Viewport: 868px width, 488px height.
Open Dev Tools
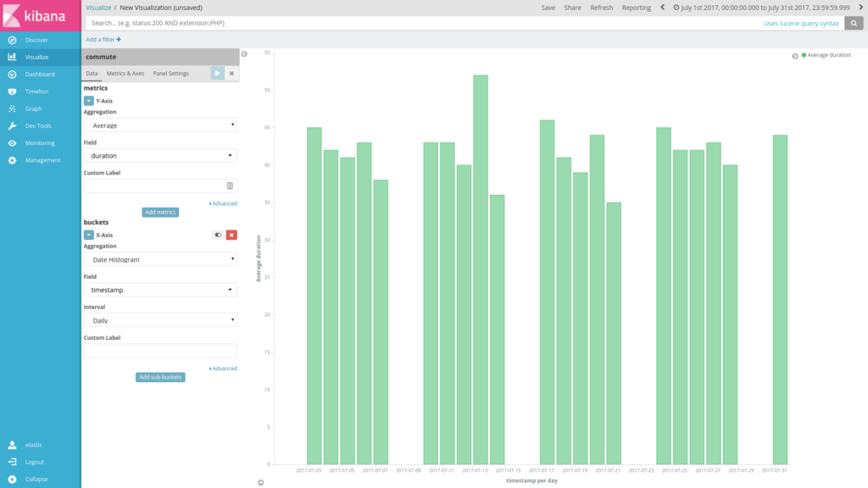(36, 125)
